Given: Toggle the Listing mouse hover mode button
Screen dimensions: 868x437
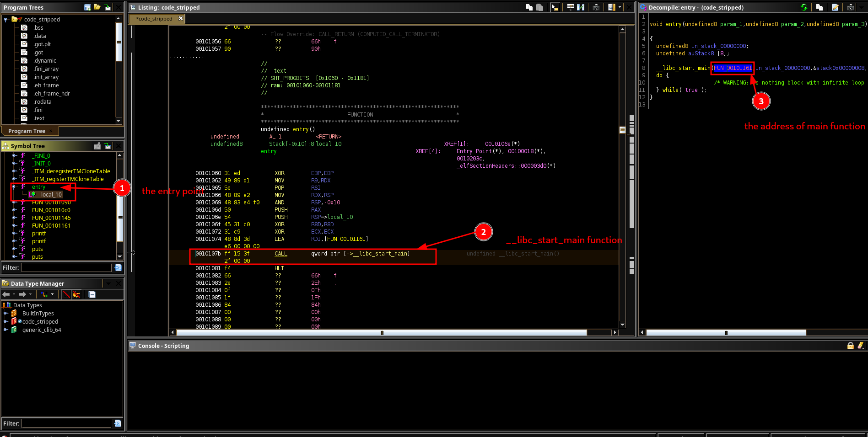Looking at the screenshot, I should tap(555, 7).
